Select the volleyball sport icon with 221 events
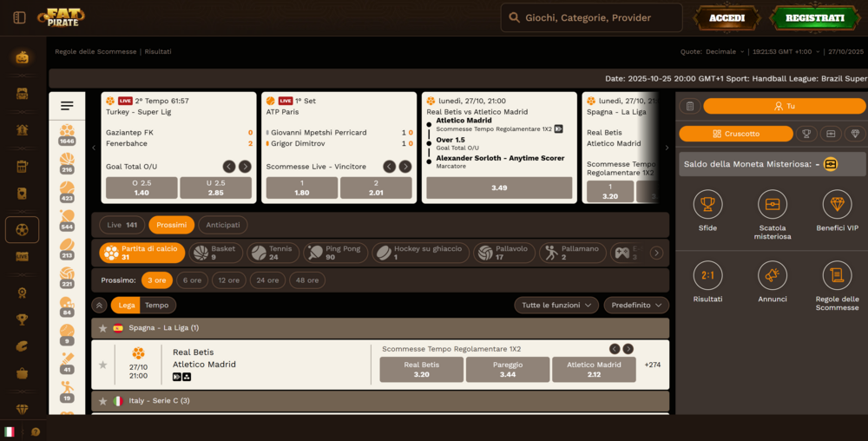Screen dimensions: 868x441 (67, 278)
